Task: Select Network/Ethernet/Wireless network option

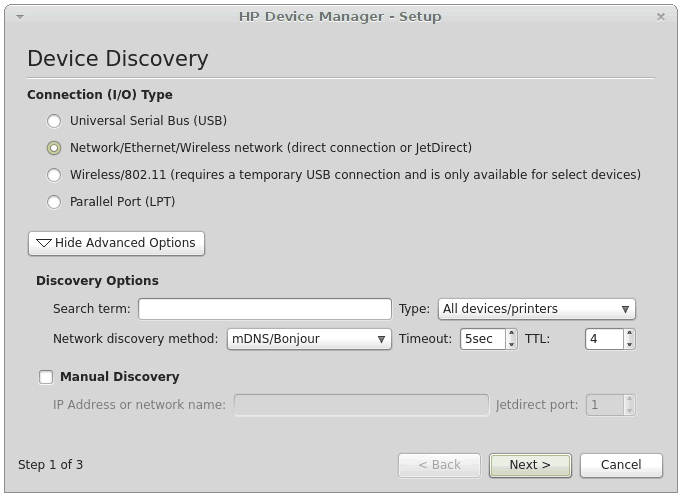Action: (54, 148)
